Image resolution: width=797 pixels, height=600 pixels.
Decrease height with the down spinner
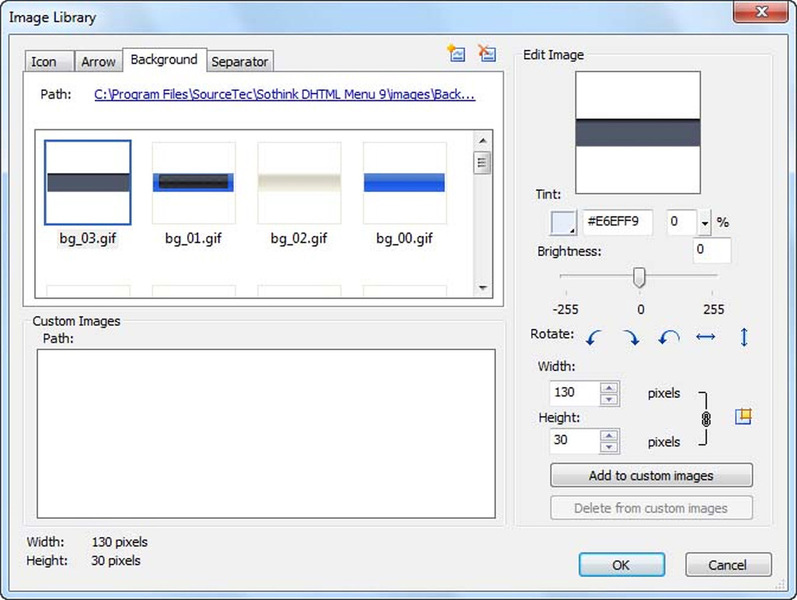[x=609, y=447]
